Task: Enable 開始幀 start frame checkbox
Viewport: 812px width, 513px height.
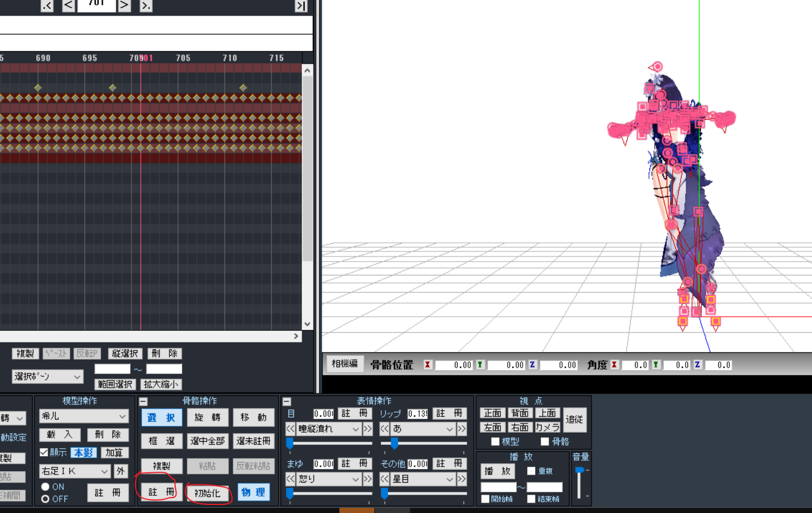Action: (x=485, y=499)
